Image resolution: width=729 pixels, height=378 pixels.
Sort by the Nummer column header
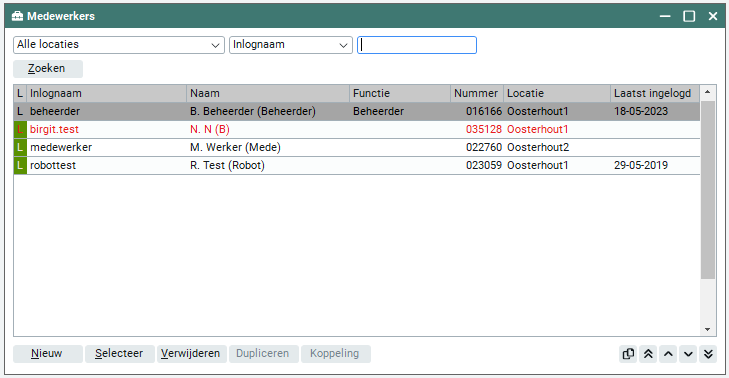pos(477,93)
